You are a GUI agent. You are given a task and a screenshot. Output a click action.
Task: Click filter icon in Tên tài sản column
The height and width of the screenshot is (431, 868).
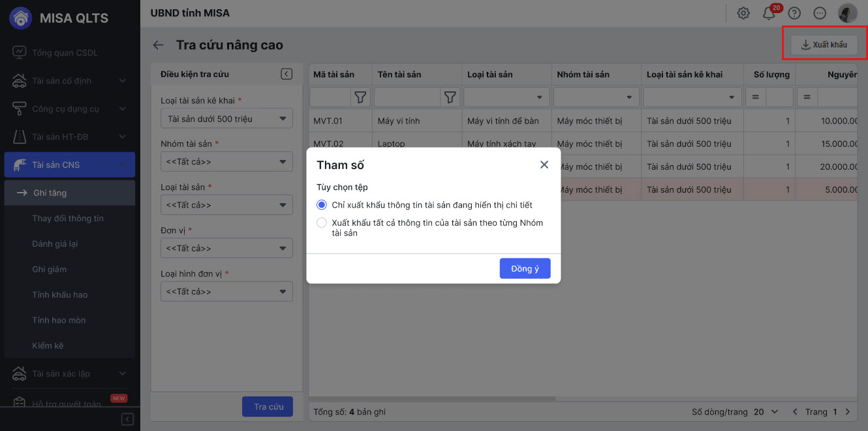450,97
